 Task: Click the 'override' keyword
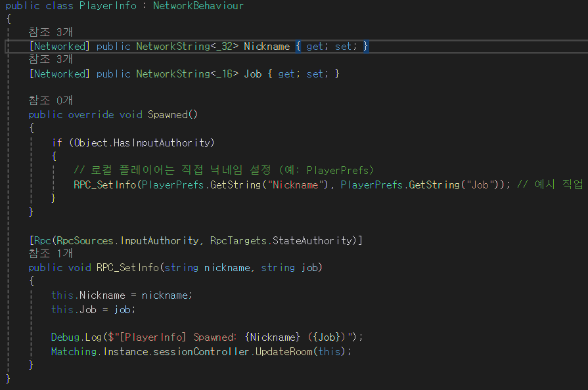pos(91,115)
